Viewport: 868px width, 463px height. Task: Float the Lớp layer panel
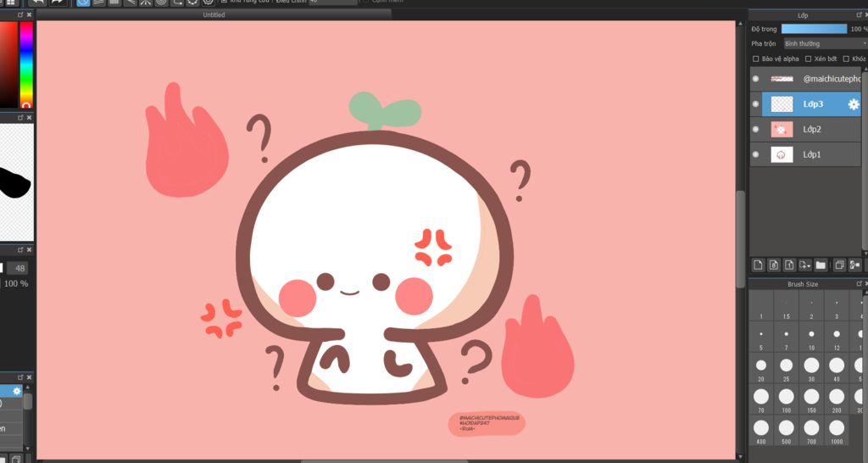pos(859,15)
